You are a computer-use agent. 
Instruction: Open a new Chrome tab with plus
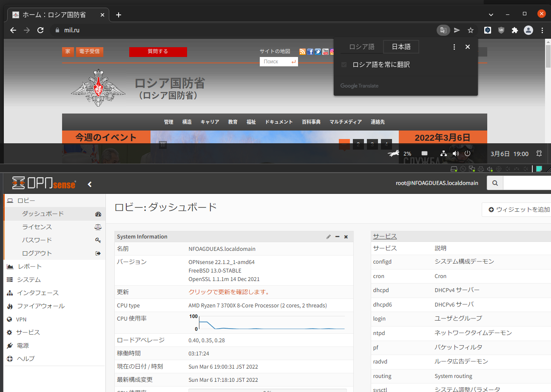(x=119, y=15)
